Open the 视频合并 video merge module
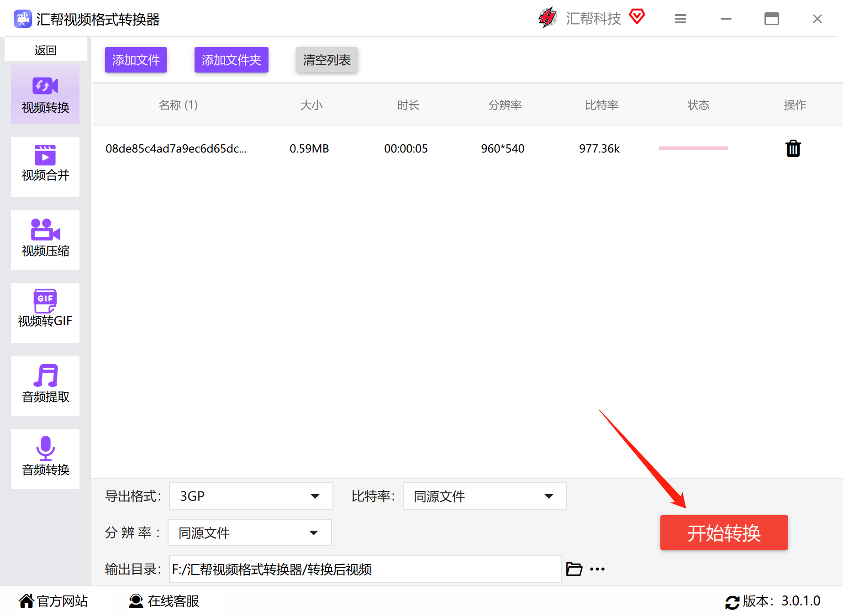 pyautogui.click(x=45, y=167)
